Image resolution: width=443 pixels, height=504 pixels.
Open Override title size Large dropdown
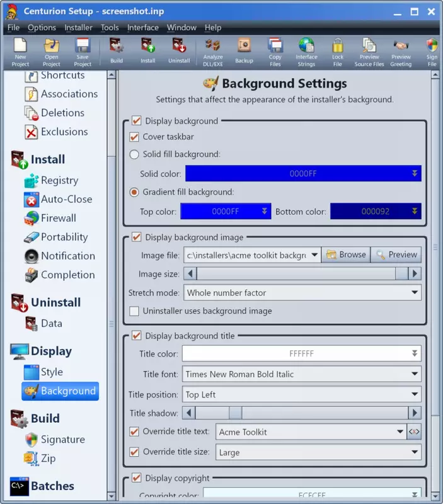(x=318, y=452)
